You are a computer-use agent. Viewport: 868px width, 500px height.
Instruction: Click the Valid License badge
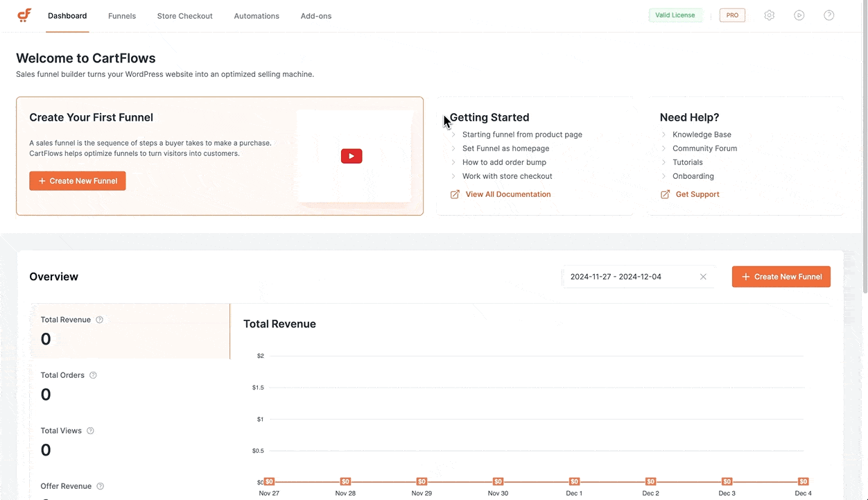[x=675, y=15]
